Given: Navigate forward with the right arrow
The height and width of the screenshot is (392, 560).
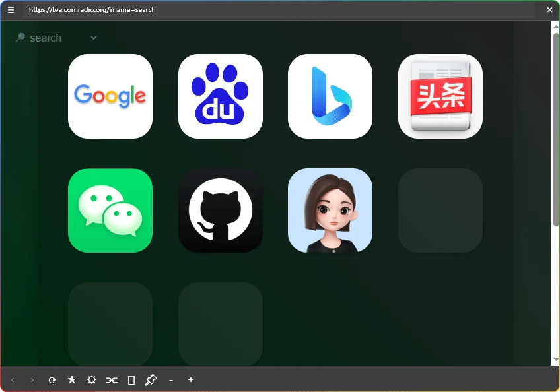Looking at the screenshot, I should point(32,379).
